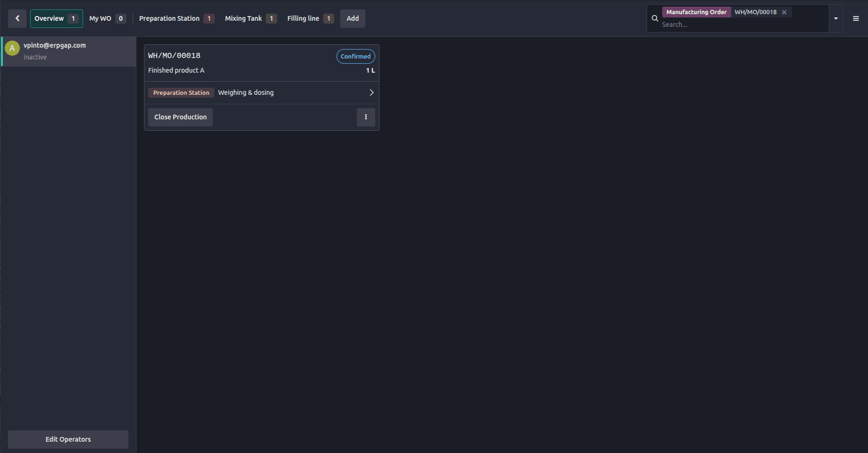This screenshot has width=868, height=453.
Task: Click the WH/MO/00018 card title
Action: tap(174, 56)
